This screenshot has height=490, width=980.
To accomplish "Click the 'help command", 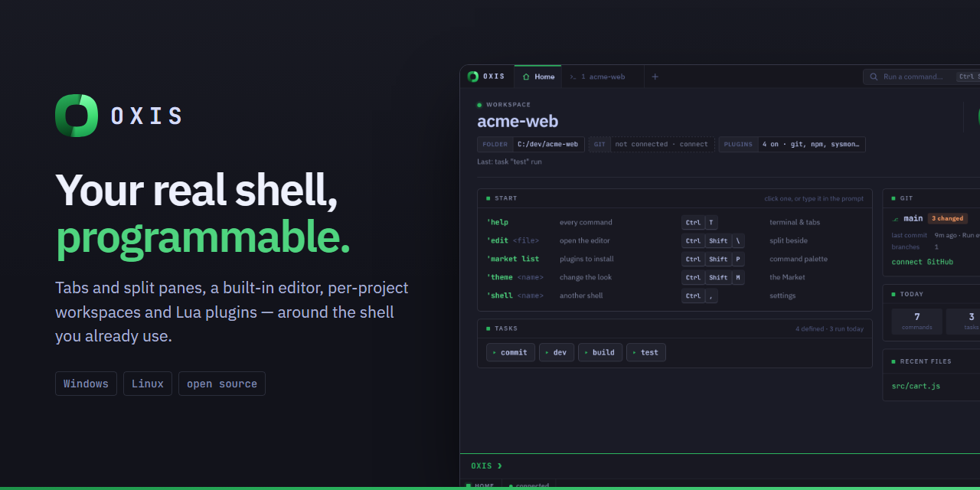I will point(498,222).
